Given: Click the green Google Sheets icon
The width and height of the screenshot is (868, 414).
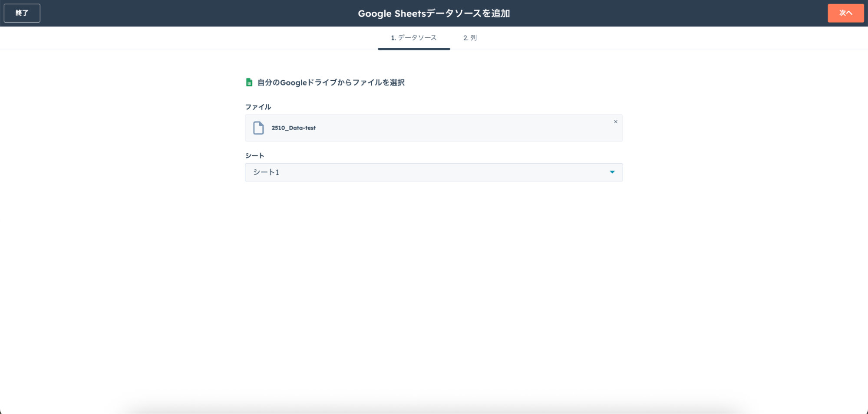Looking at the screenshot, I should [249, 82].
